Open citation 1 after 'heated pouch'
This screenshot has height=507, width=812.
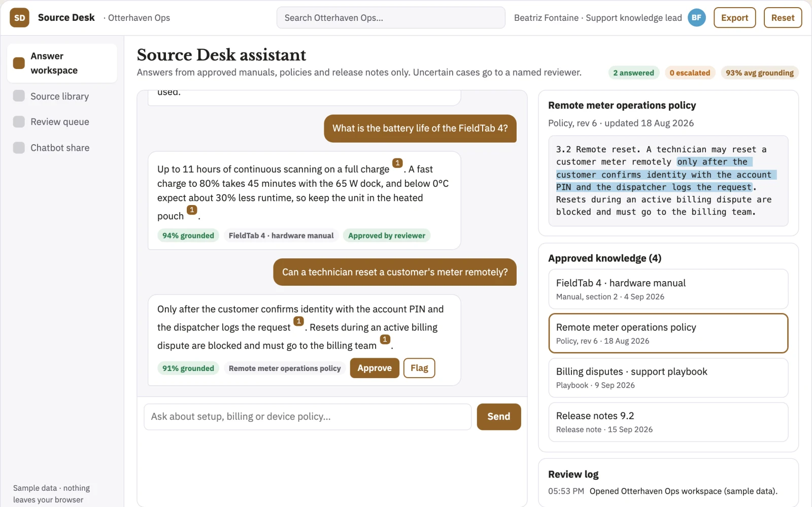point(192,210)
